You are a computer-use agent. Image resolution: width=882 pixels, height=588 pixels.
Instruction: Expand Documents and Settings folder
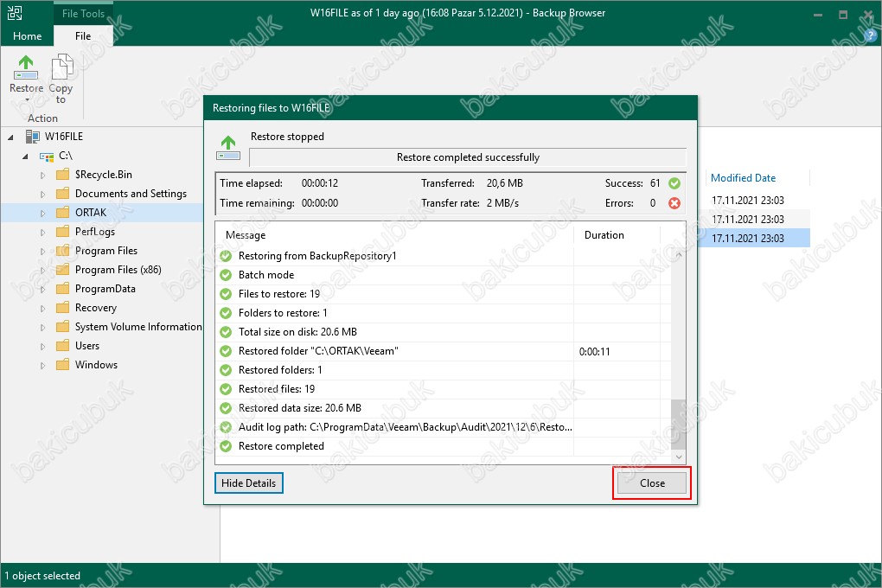[x=42, y=194]
